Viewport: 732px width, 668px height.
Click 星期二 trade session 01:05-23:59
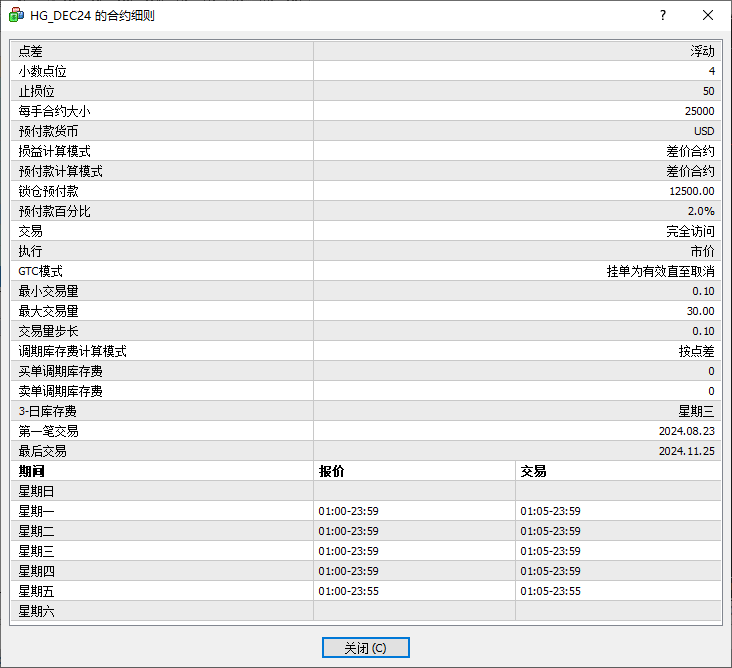550,531
